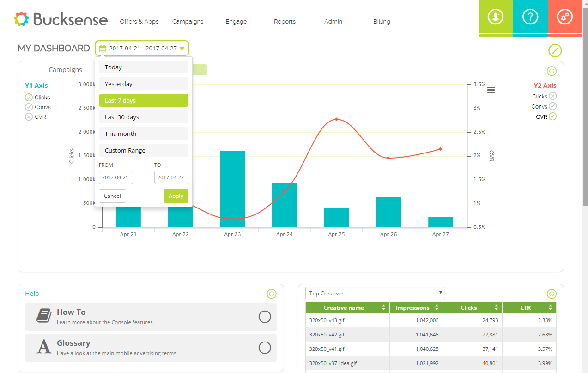Viewport: 588px width, 373px height.
Task: Sort by Impressions column arrows
Action: [x=436, y=308]
